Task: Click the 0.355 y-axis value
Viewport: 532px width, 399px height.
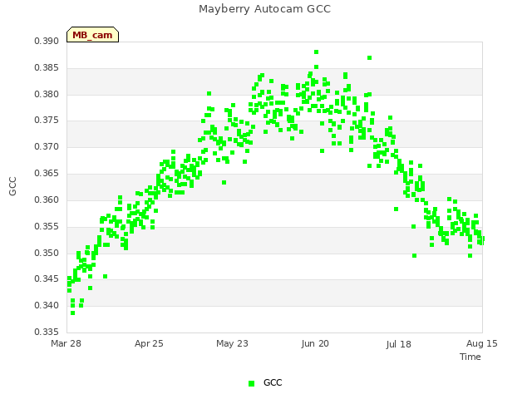Action: pos(47,226)
